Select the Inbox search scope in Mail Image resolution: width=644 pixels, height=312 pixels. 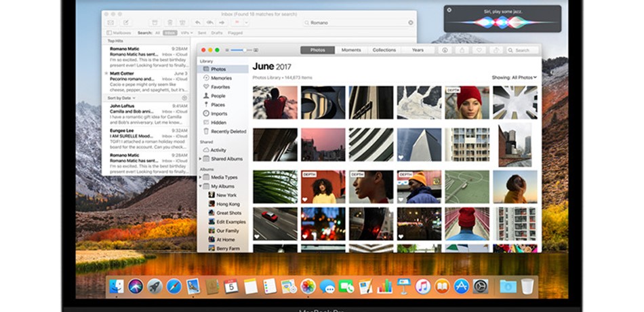point(170,33)
